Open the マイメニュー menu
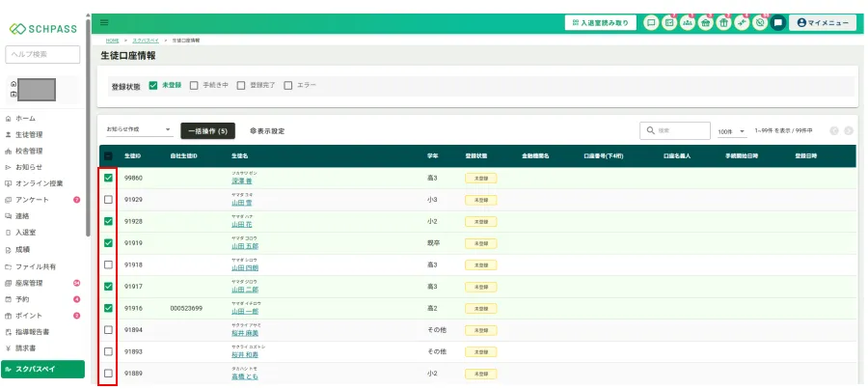Viewport: 868px width, 389px height. pos(822,22)
